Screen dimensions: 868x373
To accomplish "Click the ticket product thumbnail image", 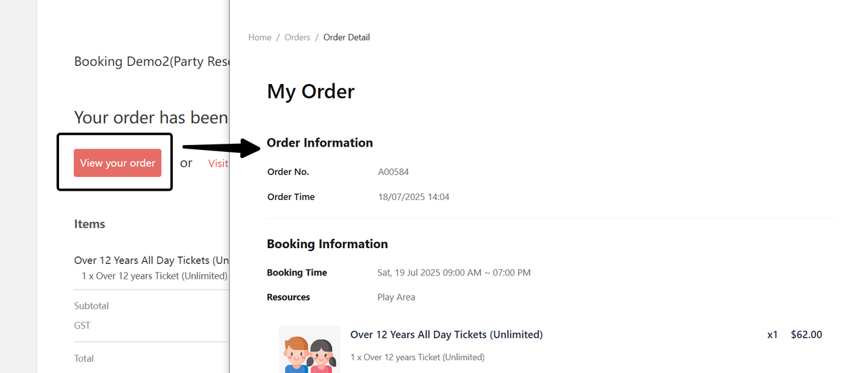I will (x=310, y=350).
